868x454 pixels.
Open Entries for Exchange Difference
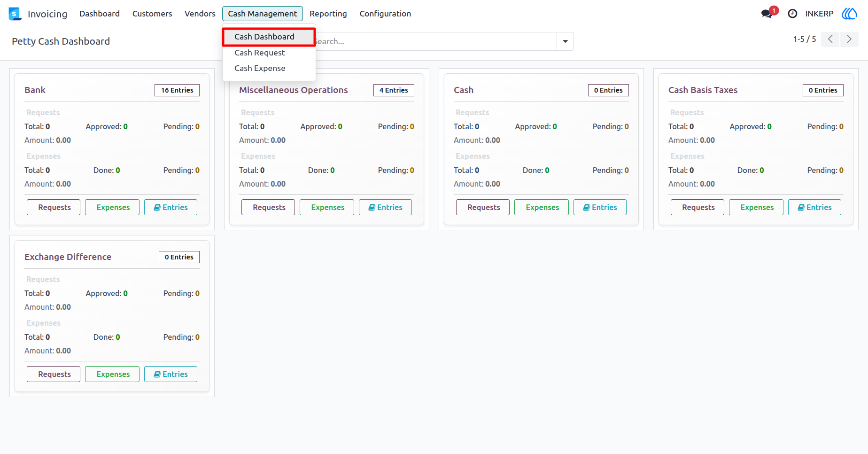170,374
